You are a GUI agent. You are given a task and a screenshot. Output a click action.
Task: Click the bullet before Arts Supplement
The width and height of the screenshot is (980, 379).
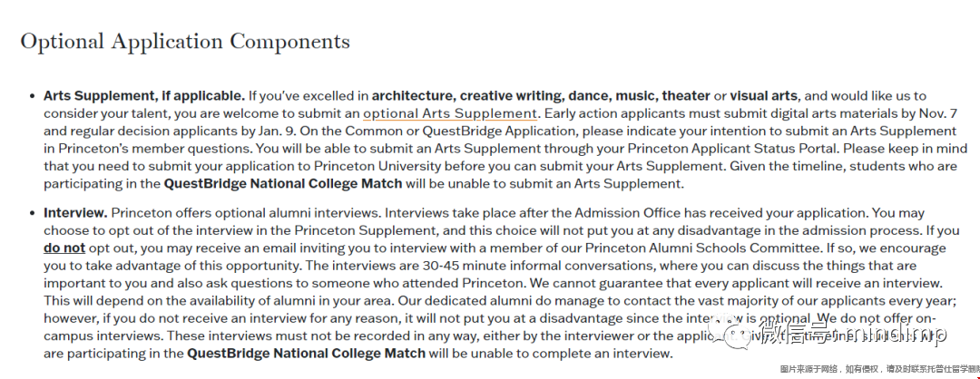pos(32,96)
